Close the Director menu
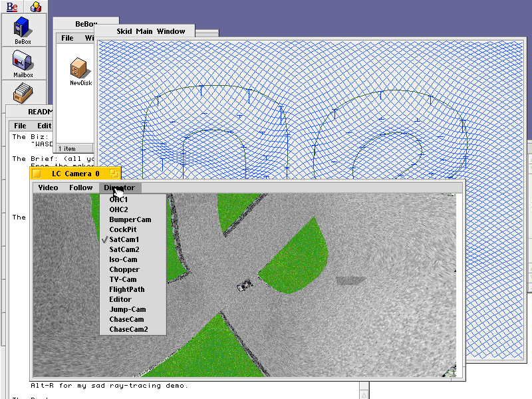Screen dimensions: 532x399 (120, 188)
